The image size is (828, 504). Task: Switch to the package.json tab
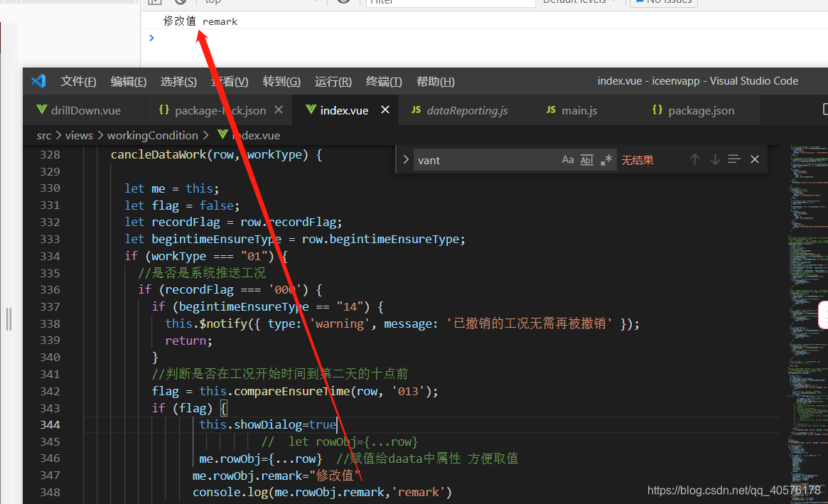[701, 110]
